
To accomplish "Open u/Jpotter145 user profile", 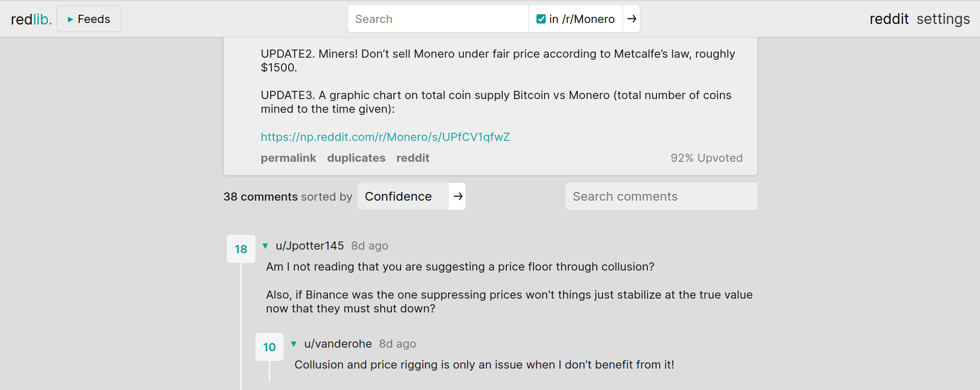I will [310, 246].
